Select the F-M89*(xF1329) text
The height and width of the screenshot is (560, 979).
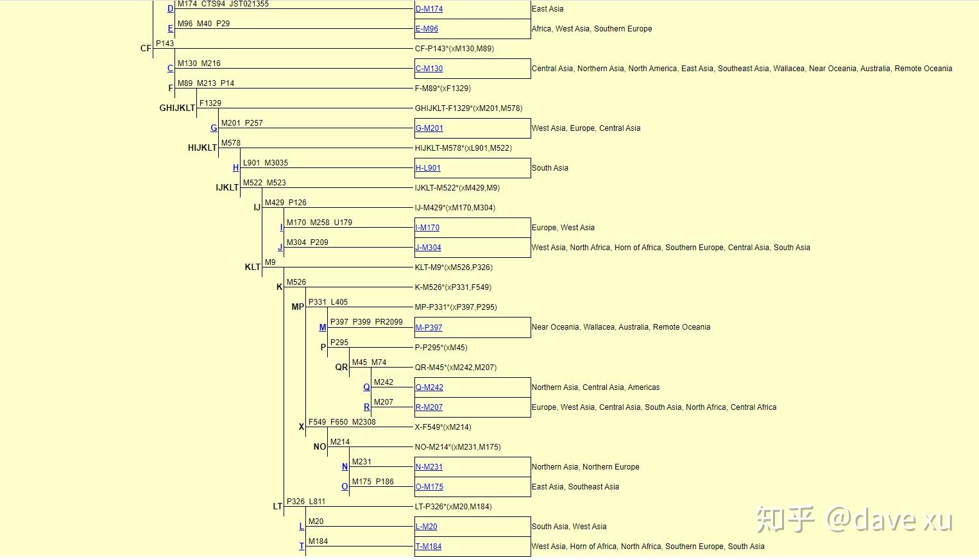tap(443, 89)
